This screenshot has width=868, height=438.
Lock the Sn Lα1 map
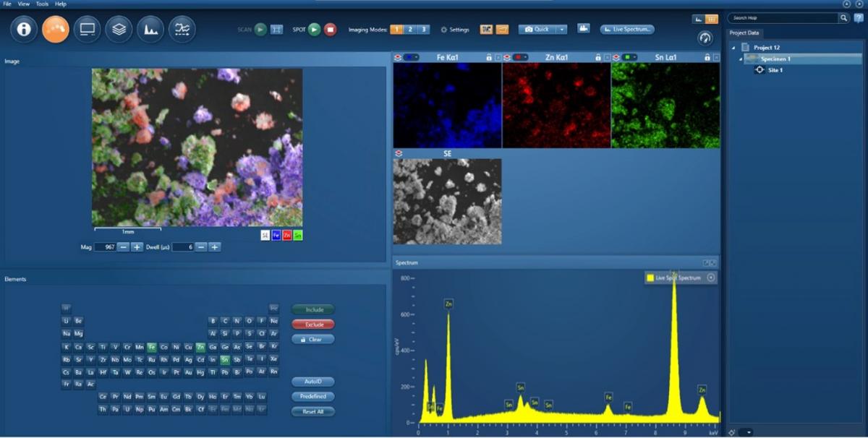706,56
